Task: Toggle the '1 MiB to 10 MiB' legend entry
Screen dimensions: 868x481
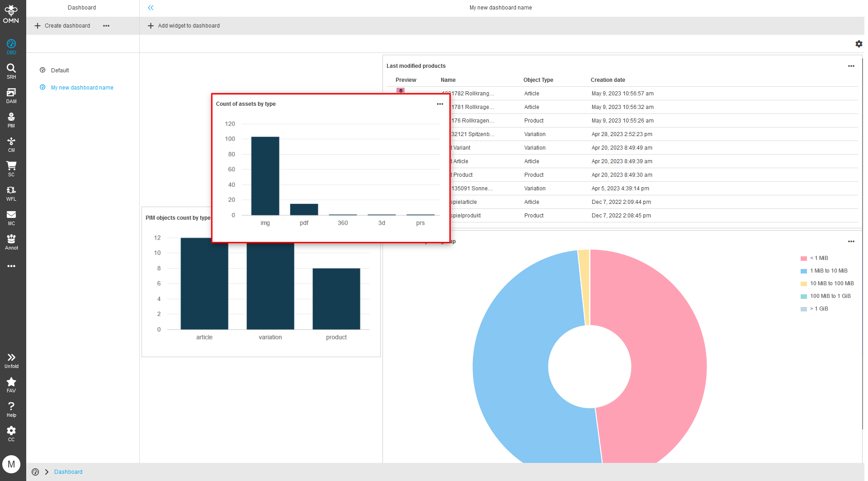Action: (x=828, y=271)
